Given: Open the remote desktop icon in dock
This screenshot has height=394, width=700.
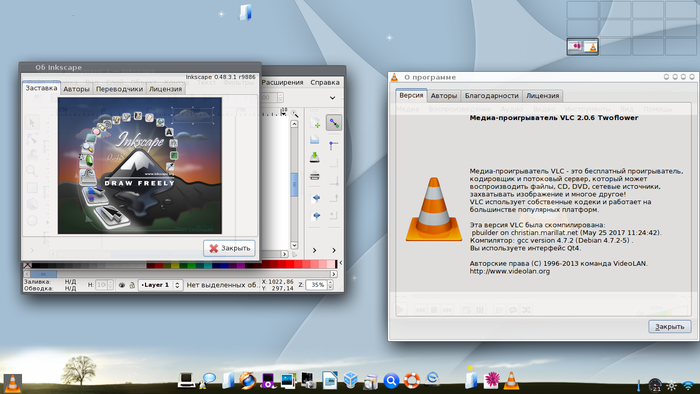Looking at the screenshot, I should (x=432, y=379).
